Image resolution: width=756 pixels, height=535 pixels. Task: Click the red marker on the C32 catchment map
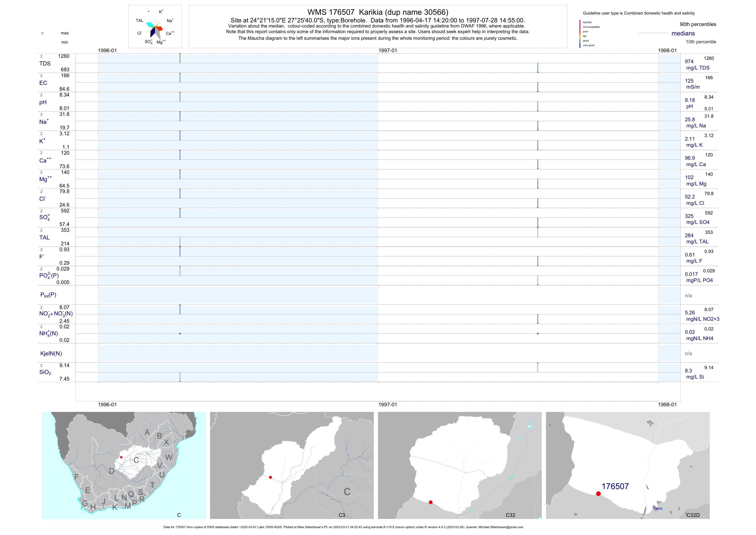431,502
